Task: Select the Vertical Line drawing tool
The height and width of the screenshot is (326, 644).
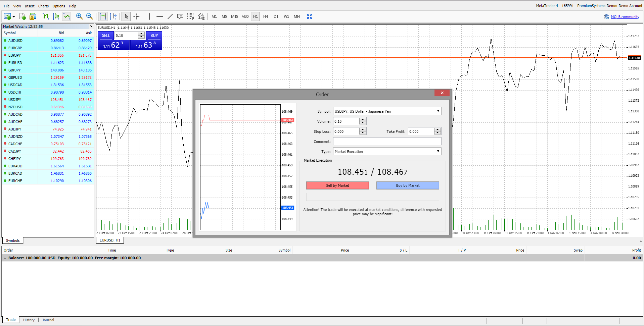Action: (x=149, y=16)
